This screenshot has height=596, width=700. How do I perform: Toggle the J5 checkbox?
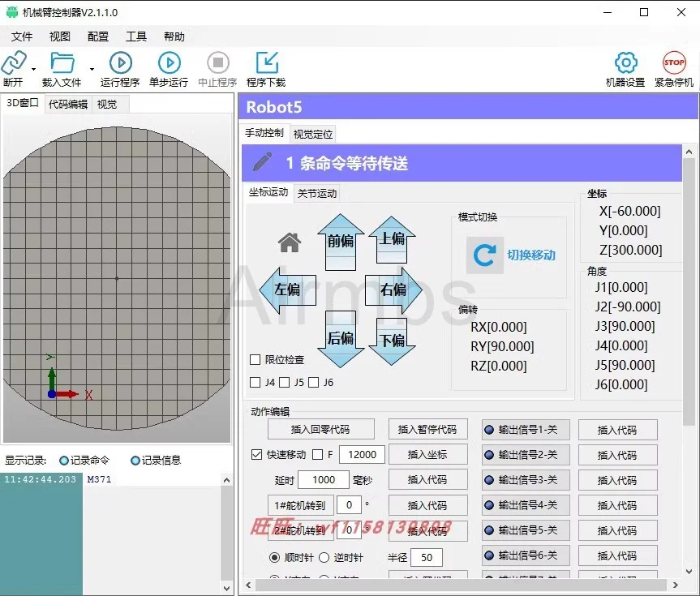click(285, 383)
